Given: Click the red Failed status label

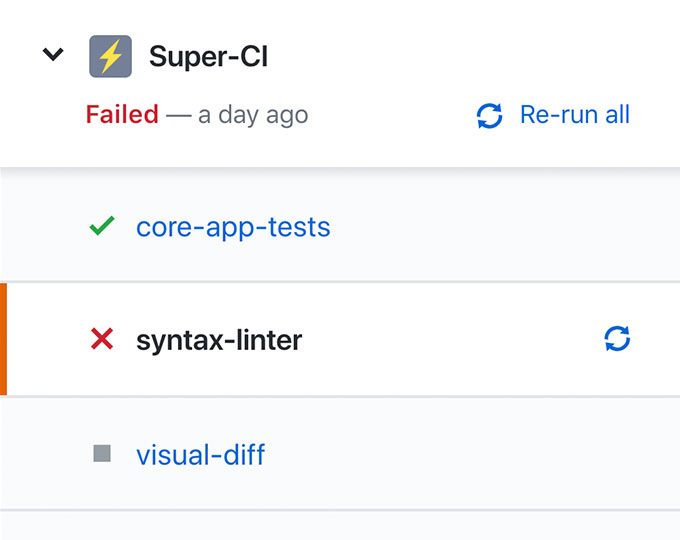Looking at the screenshot, I should pyautogui.click(x=122, y=115).
